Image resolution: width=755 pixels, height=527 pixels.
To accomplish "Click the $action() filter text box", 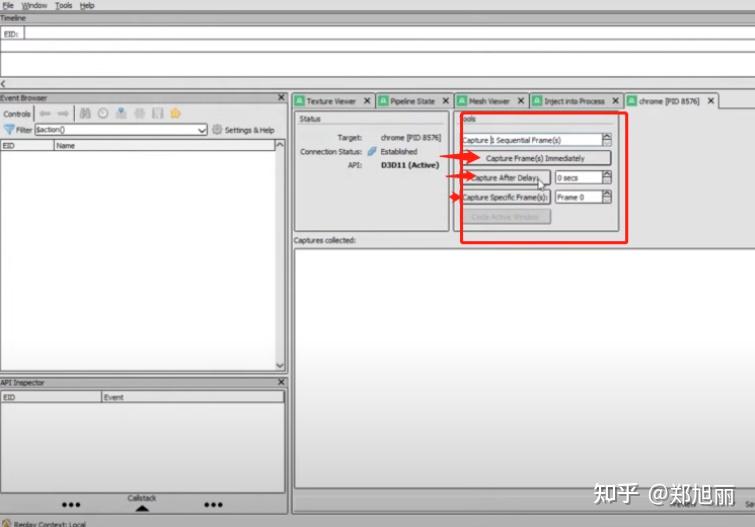I will [x=116, y=130].
